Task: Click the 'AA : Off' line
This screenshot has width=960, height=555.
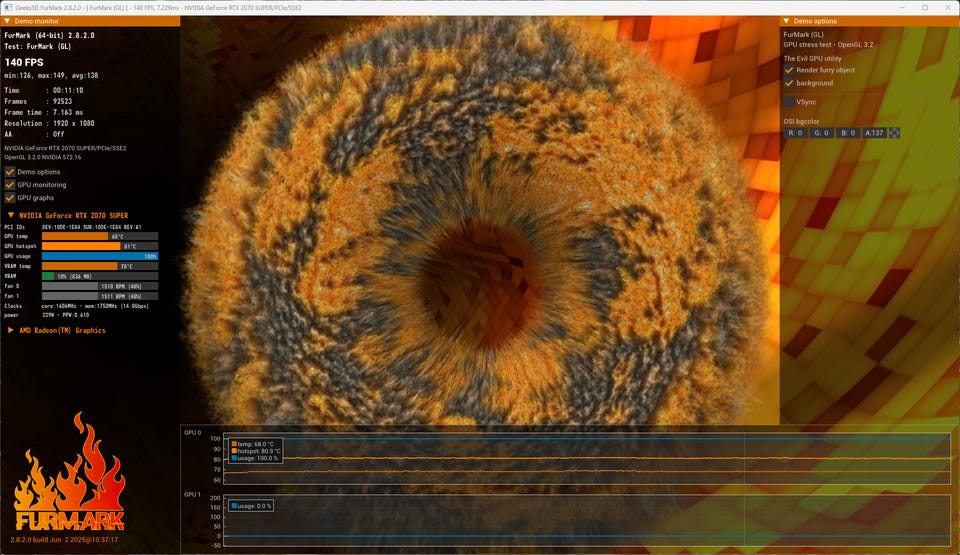Action: 34,134
